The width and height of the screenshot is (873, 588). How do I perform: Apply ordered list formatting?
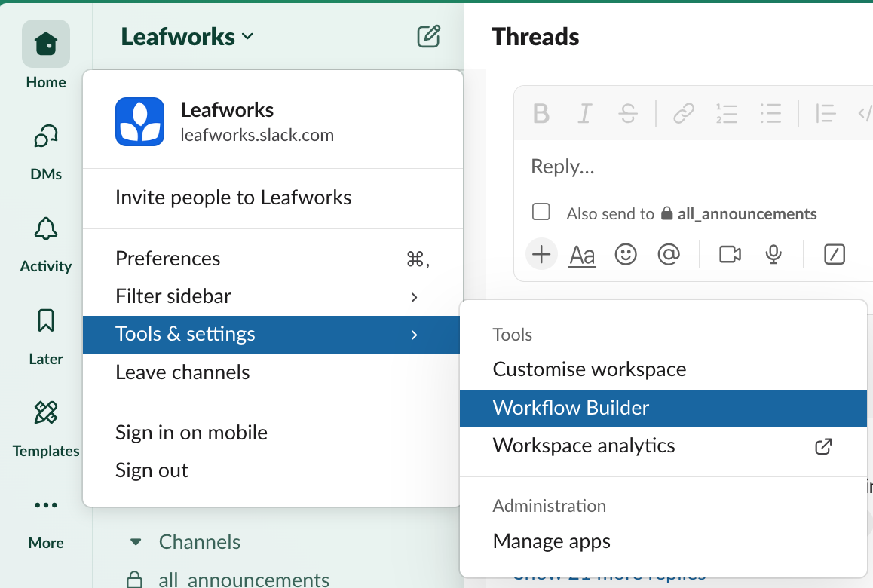(x=727, y=114)
